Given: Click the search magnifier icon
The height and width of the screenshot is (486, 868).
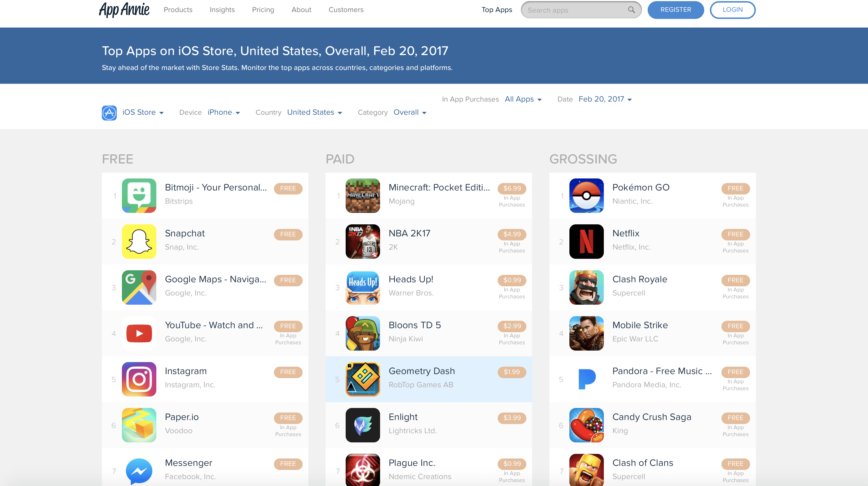Looking at the screenshot, I should [631, 10].
